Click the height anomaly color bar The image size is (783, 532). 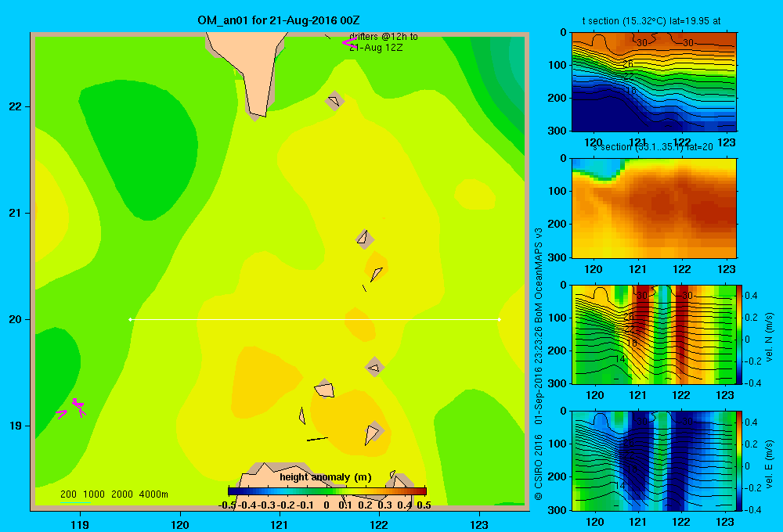(x=327, y=491)
